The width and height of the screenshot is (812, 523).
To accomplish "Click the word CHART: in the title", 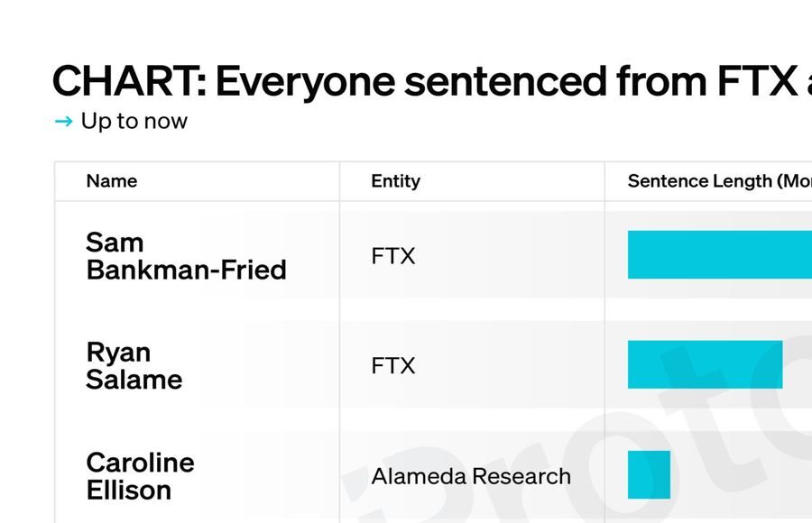I will pyautogui.click(x=129, y=82).
